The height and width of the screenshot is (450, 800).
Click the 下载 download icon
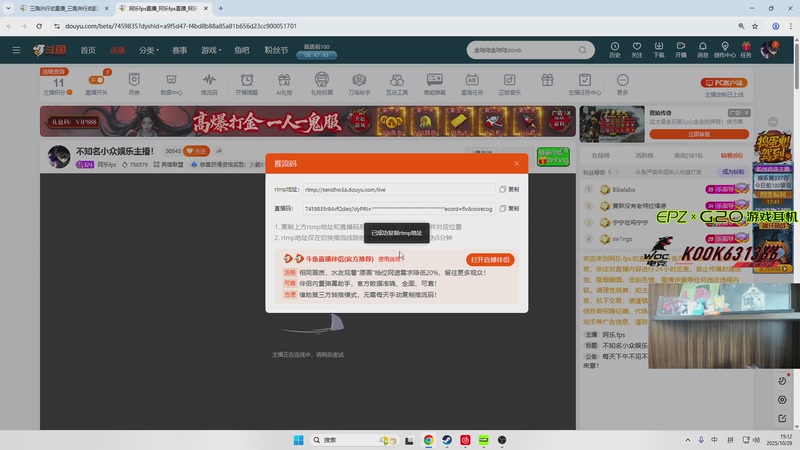pyautogui.click(x=659, y=49)
